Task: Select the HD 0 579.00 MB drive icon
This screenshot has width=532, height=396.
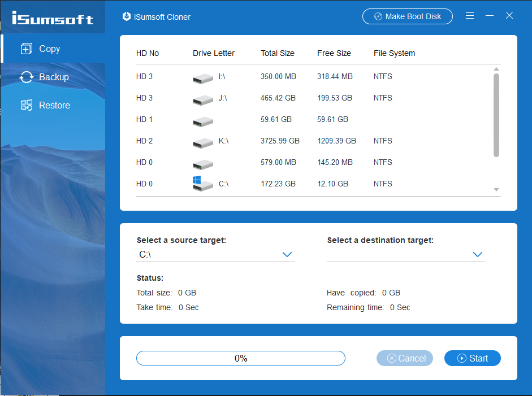Action: (x=203, y=164)
